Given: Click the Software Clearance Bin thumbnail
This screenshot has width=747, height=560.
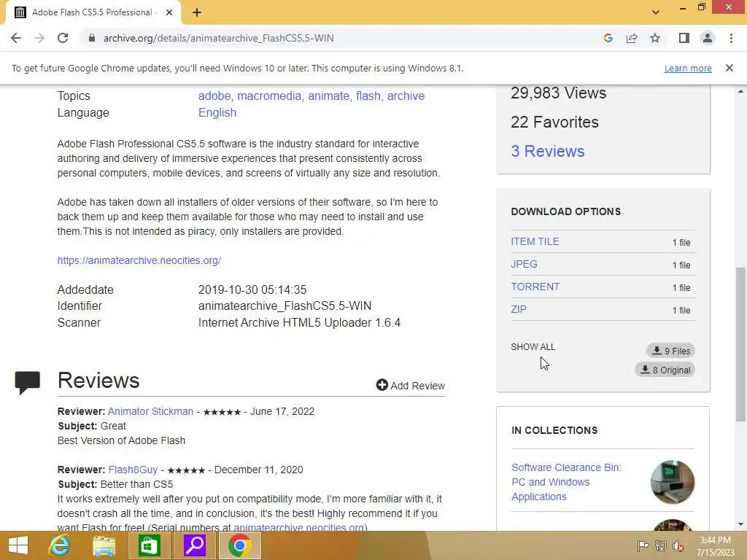Looking at the screenshot, I should (672, 482).
